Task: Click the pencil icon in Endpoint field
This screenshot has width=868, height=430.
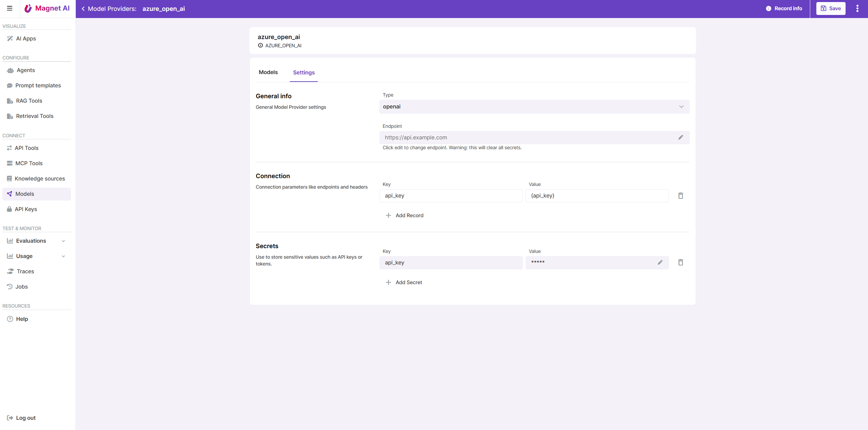Action: click(x=680, y=137)
